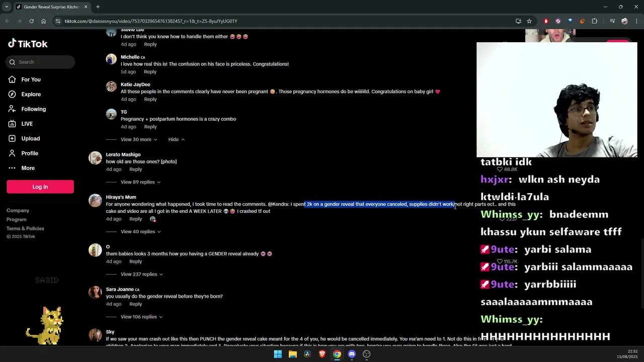This screenshot has height=362, width=644.
Task: Reply to Hiraya's Mum comment
Action: 135,219
